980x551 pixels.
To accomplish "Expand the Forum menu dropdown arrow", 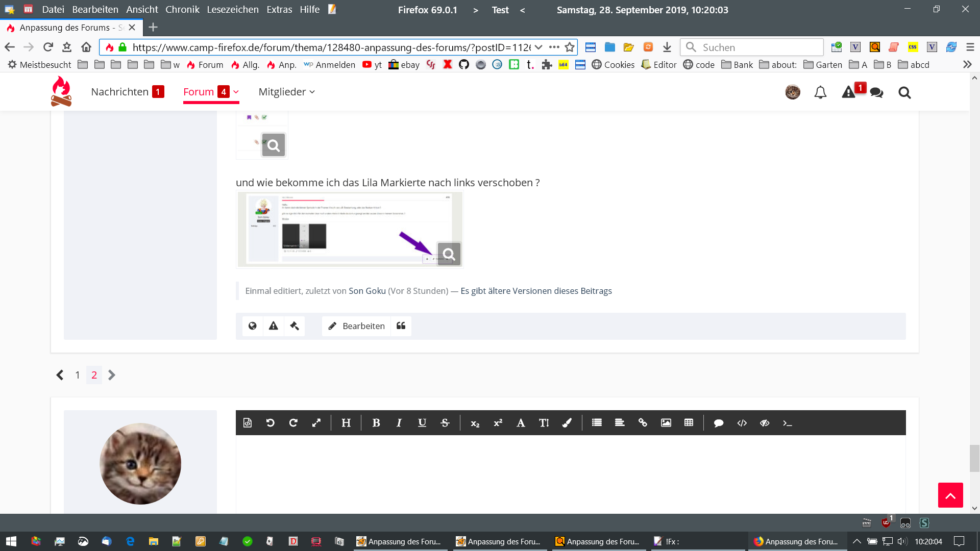I will point(236,92).
